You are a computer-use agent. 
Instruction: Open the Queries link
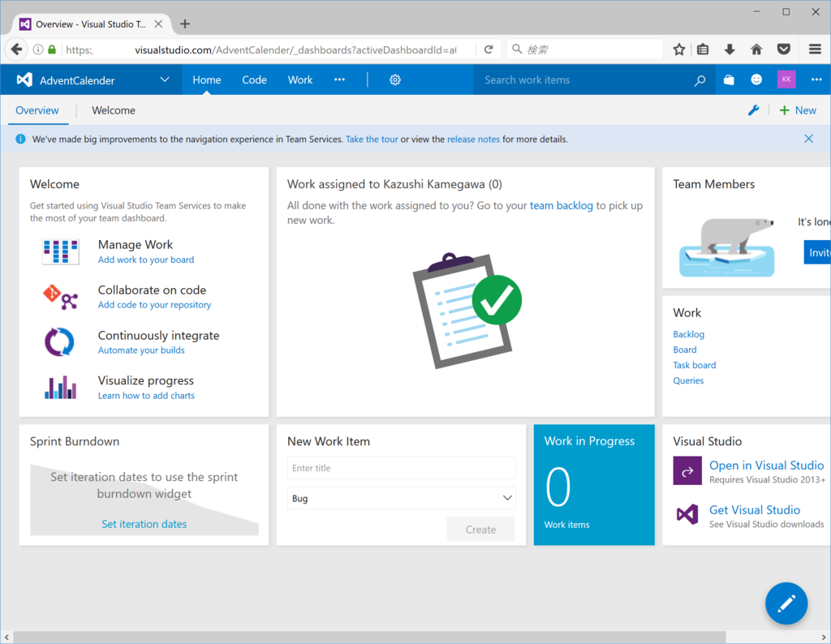[x=688, y=380]
